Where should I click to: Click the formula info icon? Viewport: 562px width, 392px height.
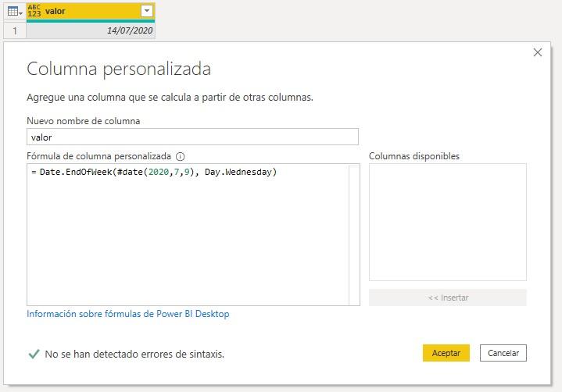coord(181,156)
